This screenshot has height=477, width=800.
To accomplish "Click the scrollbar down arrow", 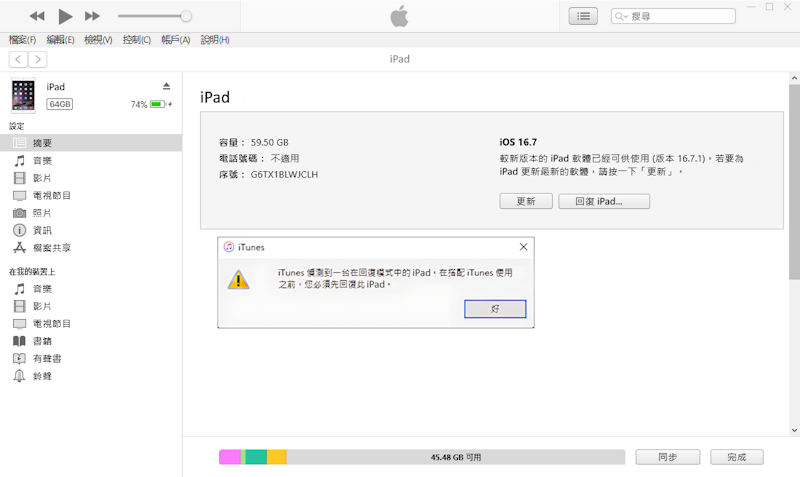I will tap(794, 431).
